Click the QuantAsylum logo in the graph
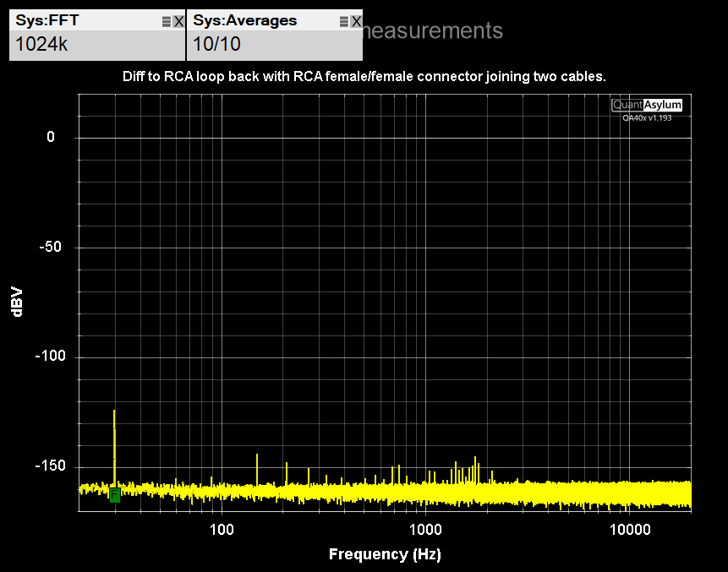This screenshot has height=572, width=728. (647, 105)
